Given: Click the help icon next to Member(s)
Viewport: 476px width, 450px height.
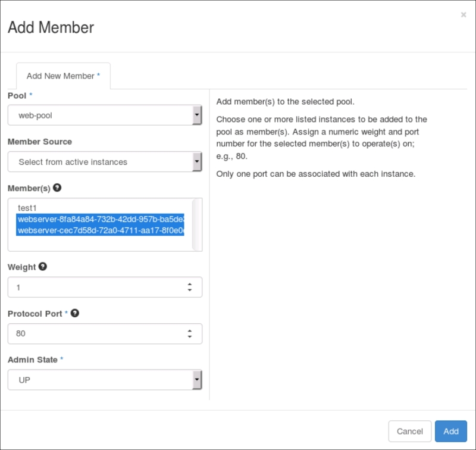Looking at the screenshot, I should [x=57, y=187].
